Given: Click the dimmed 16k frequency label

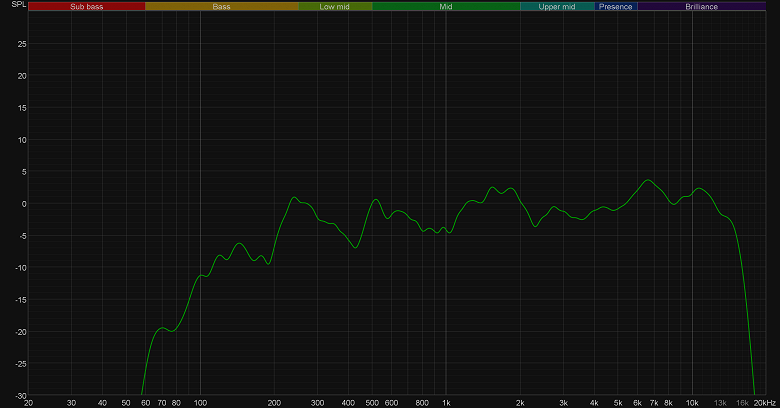Looking at the screenshot, I should coord(743,403).
